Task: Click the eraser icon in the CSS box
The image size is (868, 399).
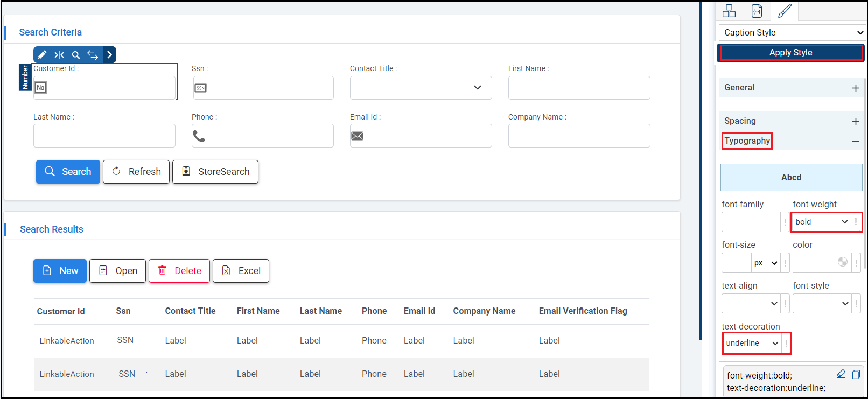Action: (x=841, y=374)
